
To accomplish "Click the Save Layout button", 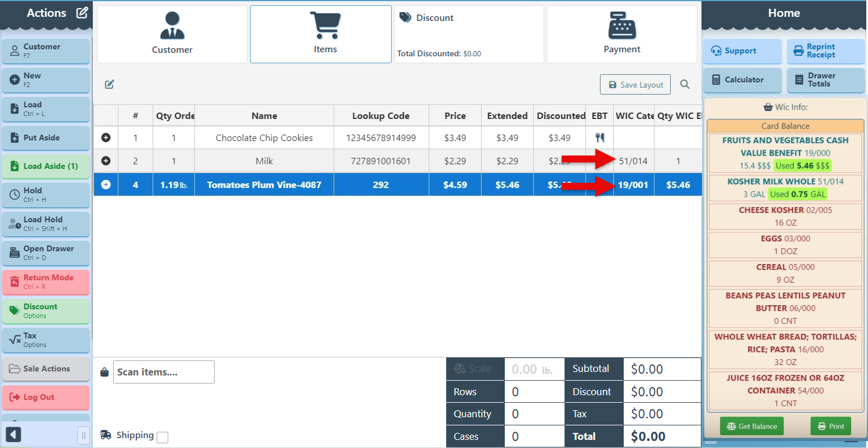I will pyautogui.click(x=635, y=85).
